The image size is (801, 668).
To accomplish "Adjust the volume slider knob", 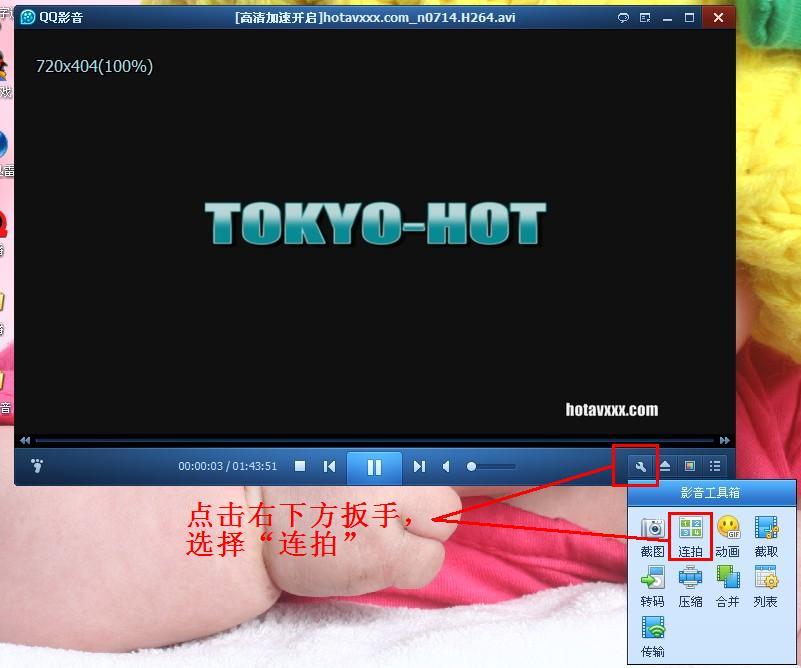I will click(472, 466).
